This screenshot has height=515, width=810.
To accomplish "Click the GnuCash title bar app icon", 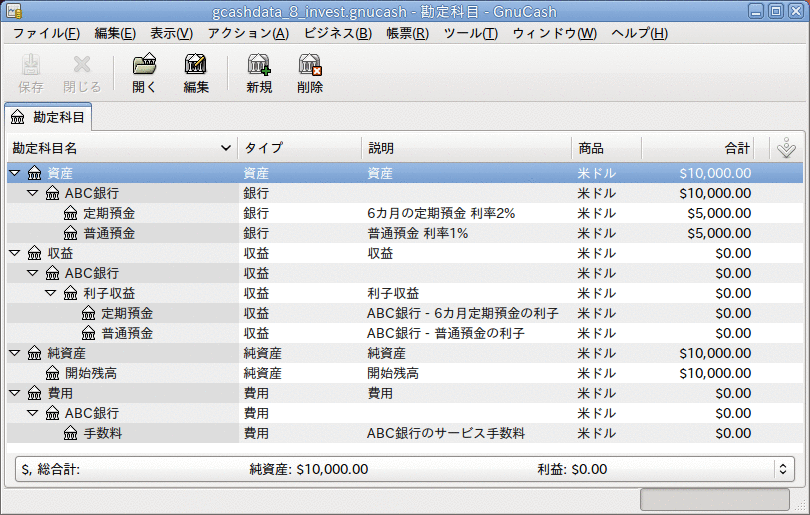I will tap(14, 11).
